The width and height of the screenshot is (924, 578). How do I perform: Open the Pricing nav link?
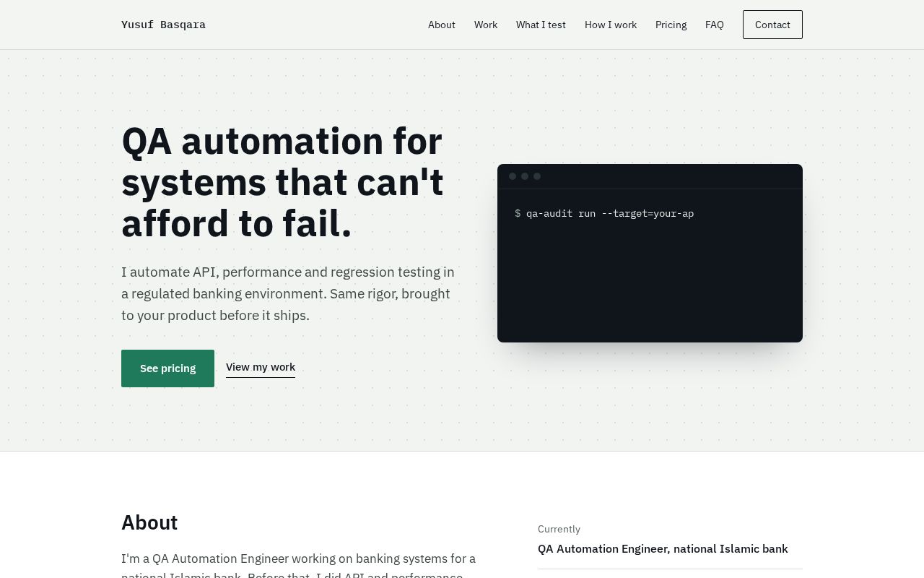tap(671, 25)
